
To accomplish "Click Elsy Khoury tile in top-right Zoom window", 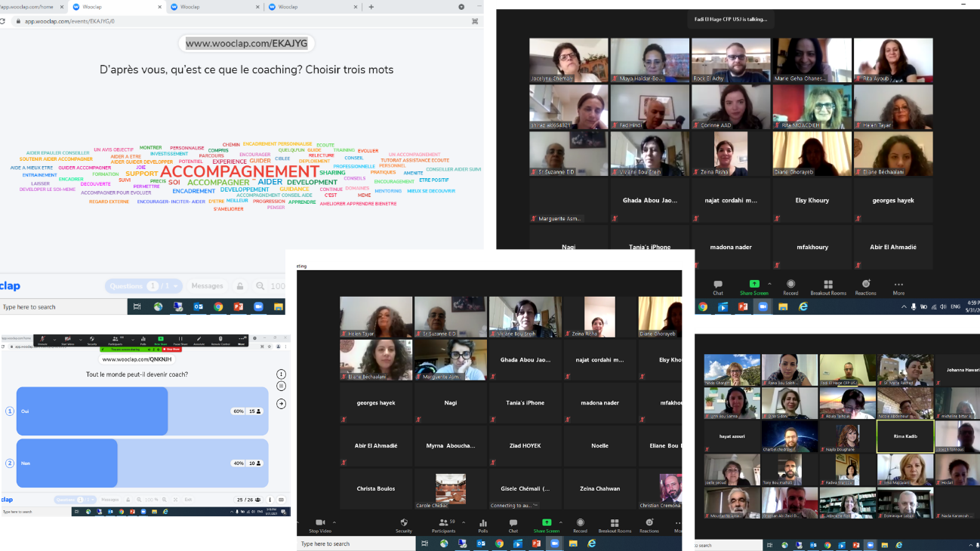I will [812, 201].
